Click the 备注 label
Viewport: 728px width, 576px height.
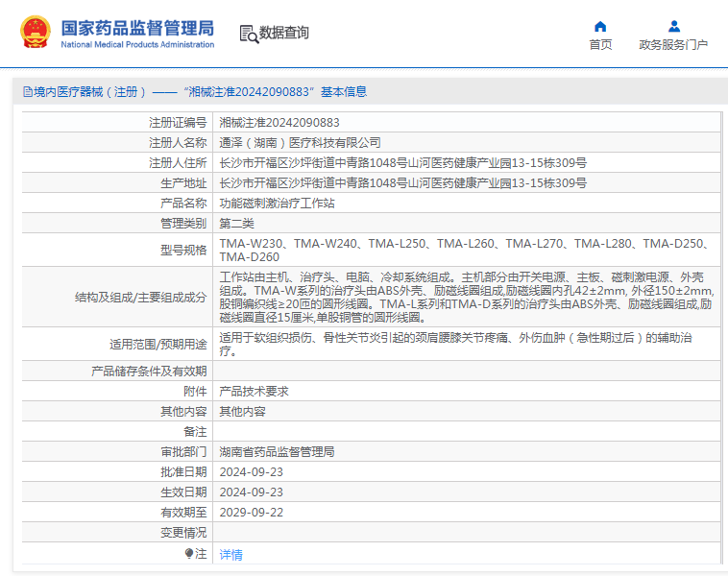coord(195,432)
